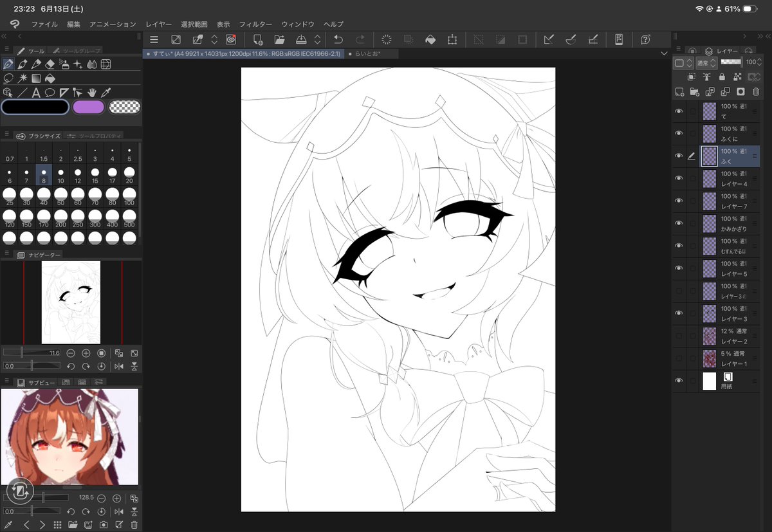Open Clip Studio launcher icon
772x532 pixels.
pyautogui.click(x=231, y=39)
